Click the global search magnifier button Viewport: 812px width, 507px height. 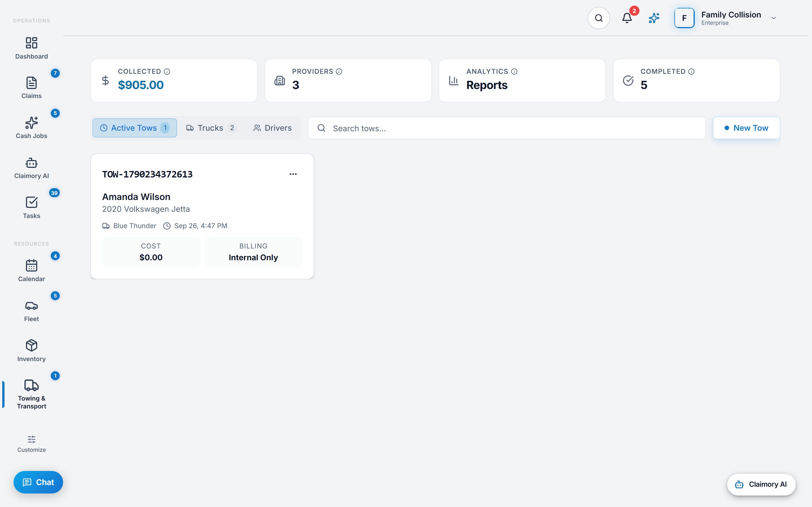point(599,18)
